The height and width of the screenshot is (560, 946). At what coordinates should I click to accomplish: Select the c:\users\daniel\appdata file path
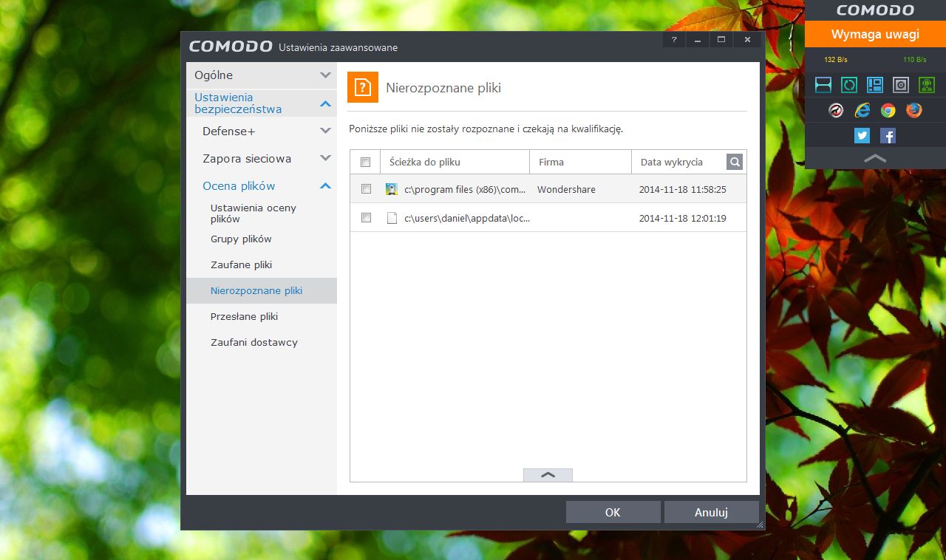tap(467, 218)
